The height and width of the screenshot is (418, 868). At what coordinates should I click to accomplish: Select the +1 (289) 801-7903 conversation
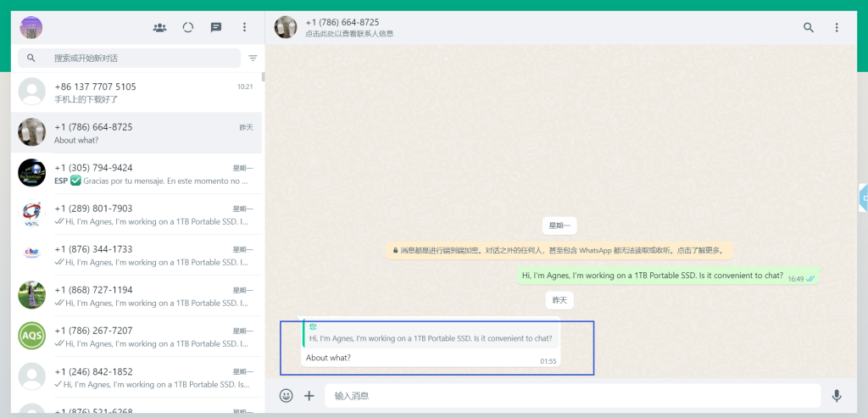click(x=136, y=215)
